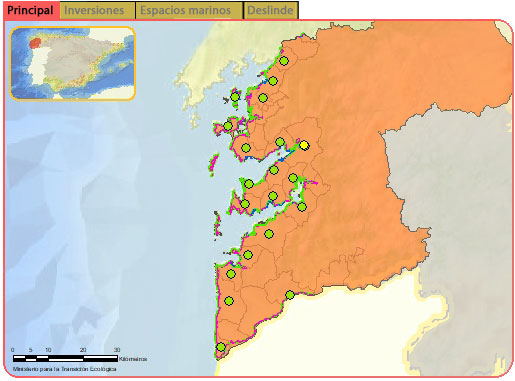Open Ministerio para la Transición Ecológica credit
The image size is (515, 381).
coord(65,369)
